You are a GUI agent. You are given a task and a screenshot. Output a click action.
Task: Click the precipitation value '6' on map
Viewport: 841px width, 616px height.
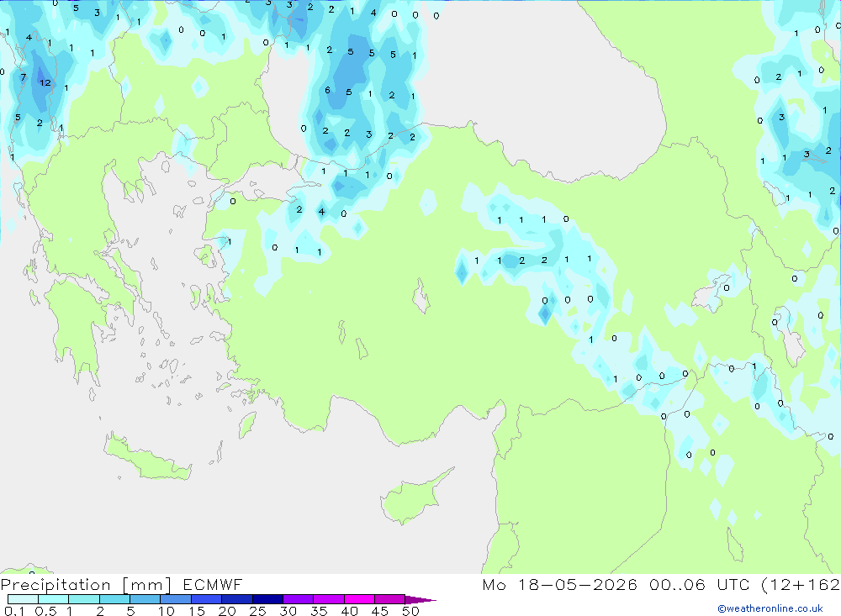point(327,90)
